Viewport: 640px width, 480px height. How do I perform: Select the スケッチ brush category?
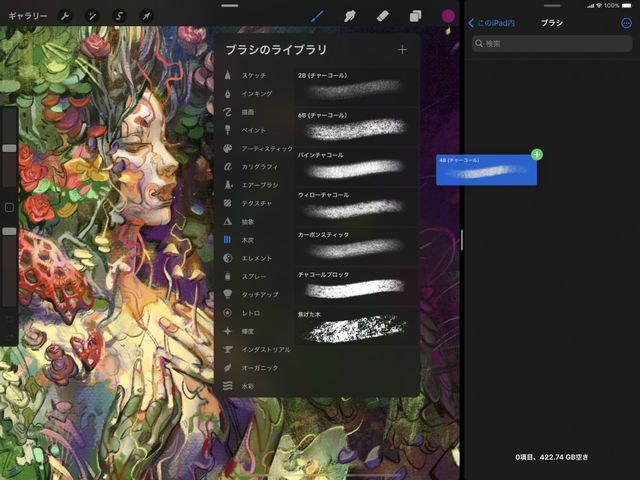pyautogui.click(x=253, y=76)
